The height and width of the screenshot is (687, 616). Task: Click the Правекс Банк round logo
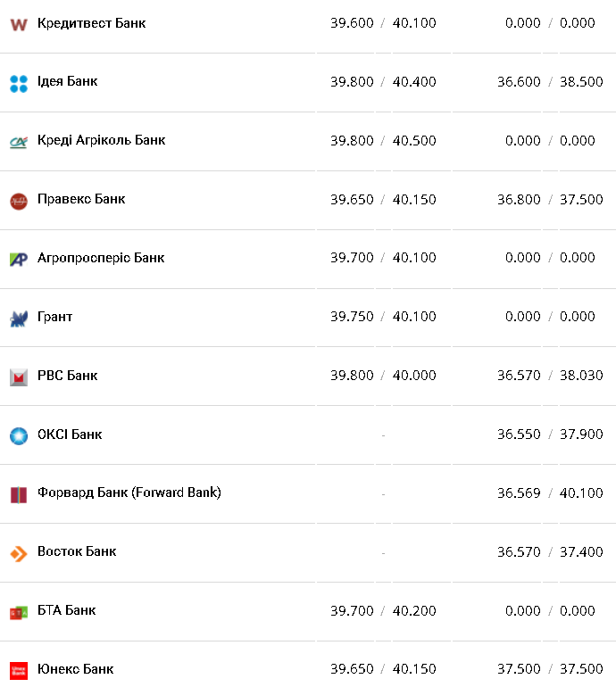[x=19, y=201]
